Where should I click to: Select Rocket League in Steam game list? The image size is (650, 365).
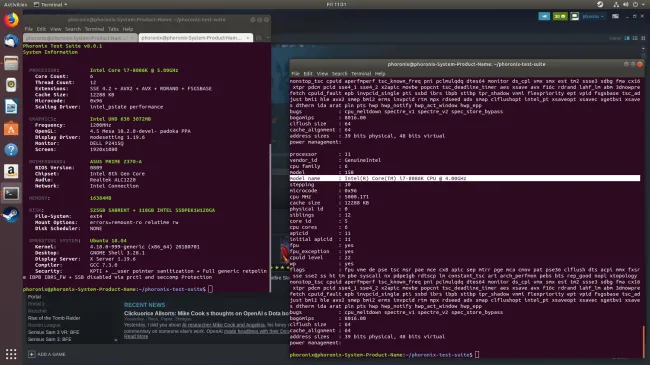[x=44, y=325]
